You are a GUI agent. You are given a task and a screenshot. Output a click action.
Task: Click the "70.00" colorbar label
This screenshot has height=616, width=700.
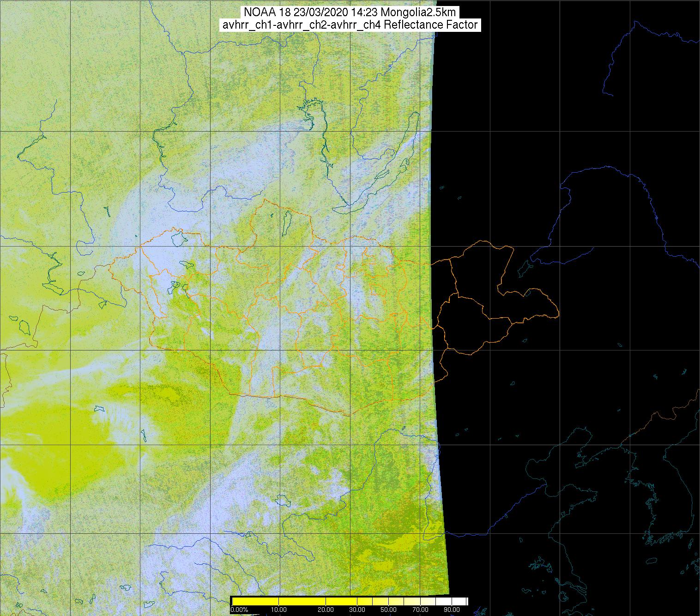(x=421, y=610)
